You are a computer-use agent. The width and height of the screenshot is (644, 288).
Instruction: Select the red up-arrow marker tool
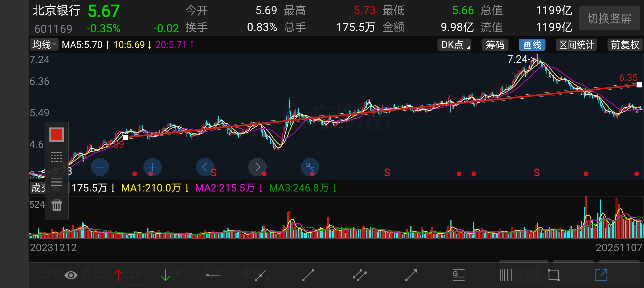[118, 275]
